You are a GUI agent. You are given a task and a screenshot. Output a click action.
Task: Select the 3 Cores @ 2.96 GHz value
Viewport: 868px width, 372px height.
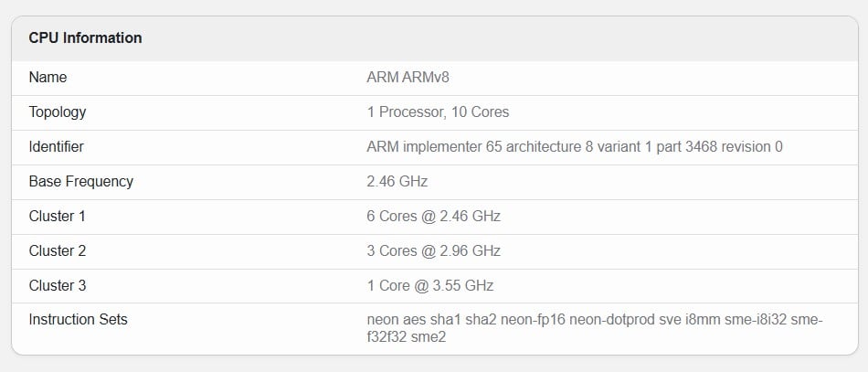coord(433,251)
